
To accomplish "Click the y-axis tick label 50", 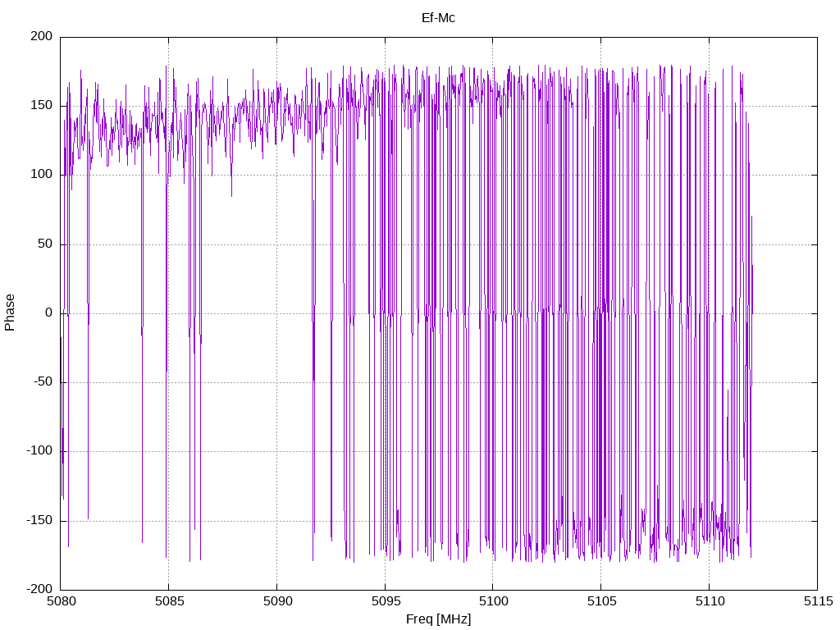I will pyautogui.click(x=46, y=244).
